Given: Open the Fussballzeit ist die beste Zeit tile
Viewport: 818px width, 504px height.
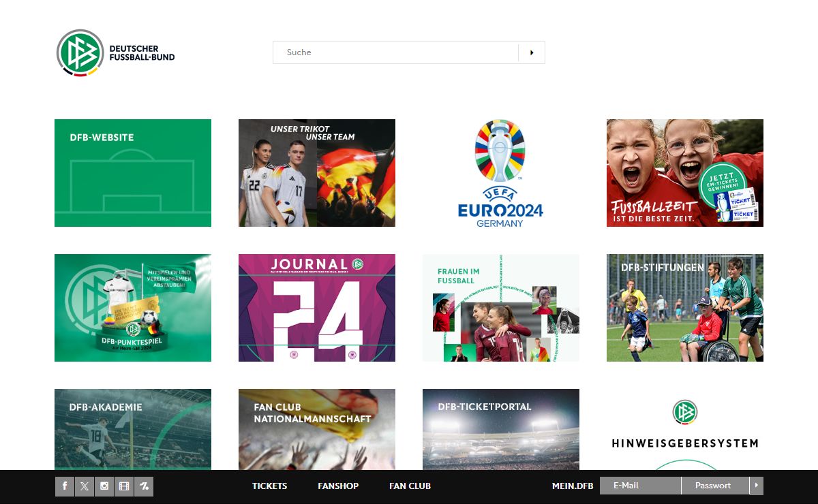Looking at the screenshot, I should [x=685, y=173].
